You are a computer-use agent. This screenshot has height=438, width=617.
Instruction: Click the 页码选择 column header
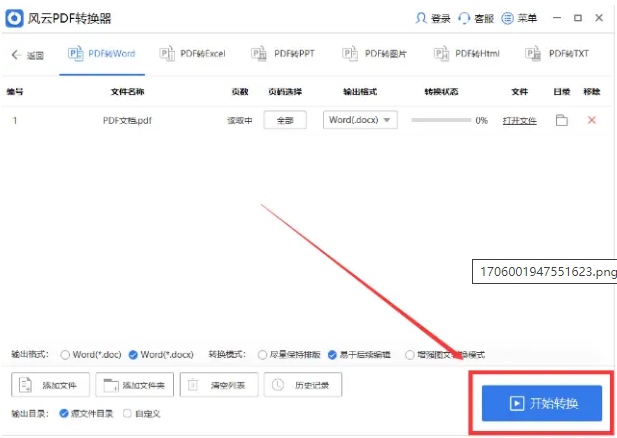tap(285, 92)
